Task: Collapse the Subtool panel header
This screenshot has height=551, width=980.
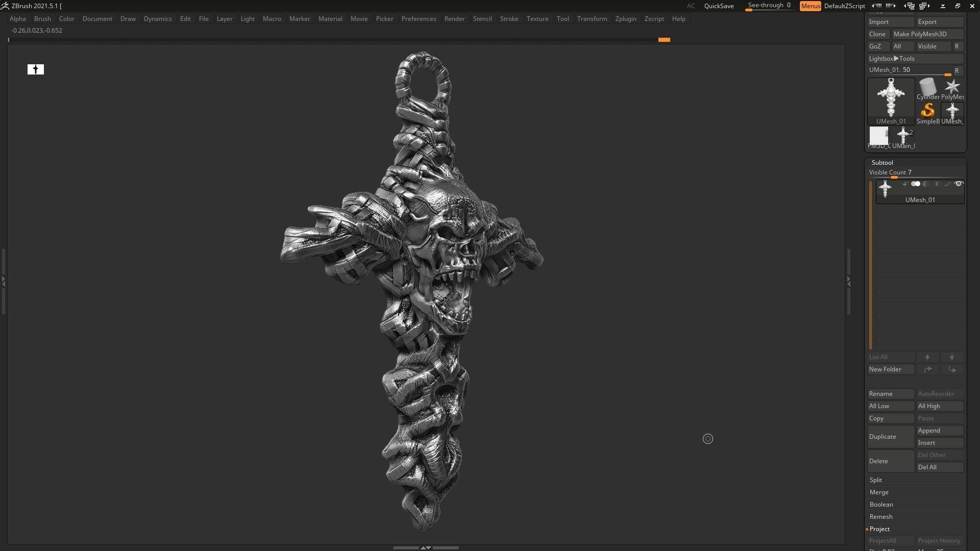Action: point(882,163)
